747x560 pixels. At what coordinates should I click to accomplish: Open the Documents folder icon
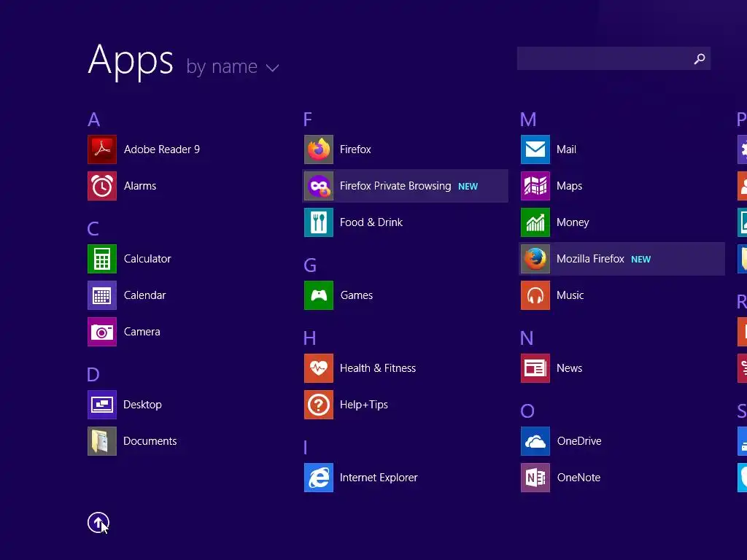pyautogui.click(x=102, y=441)
